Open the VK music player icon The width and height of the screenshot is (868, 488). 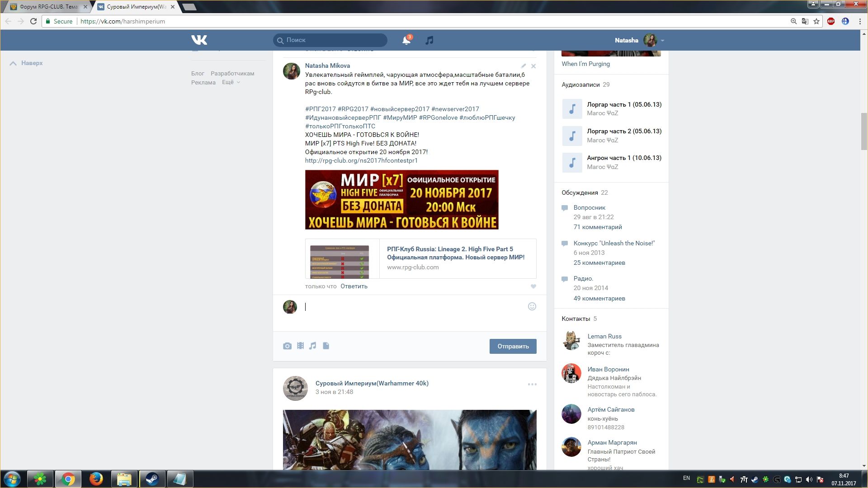click(429, 40)
